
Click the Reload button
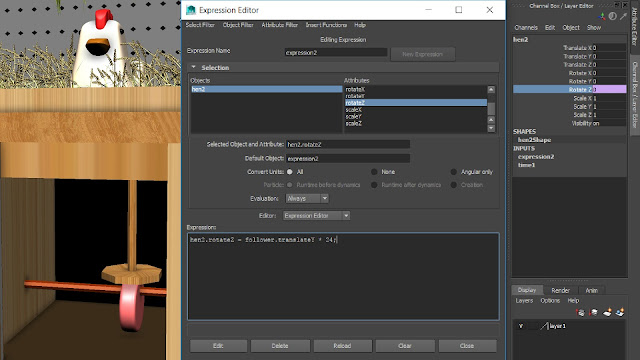342,346
